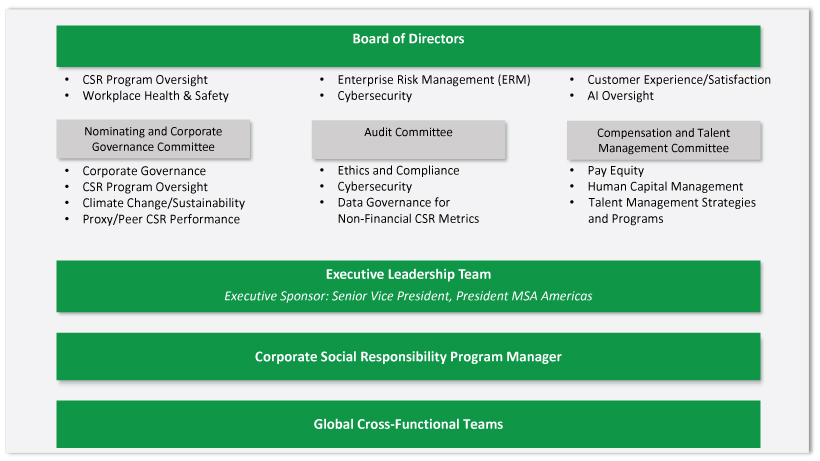
Task: Select Talent Management Strategies and Programs text
Action: tap(671, 210)
